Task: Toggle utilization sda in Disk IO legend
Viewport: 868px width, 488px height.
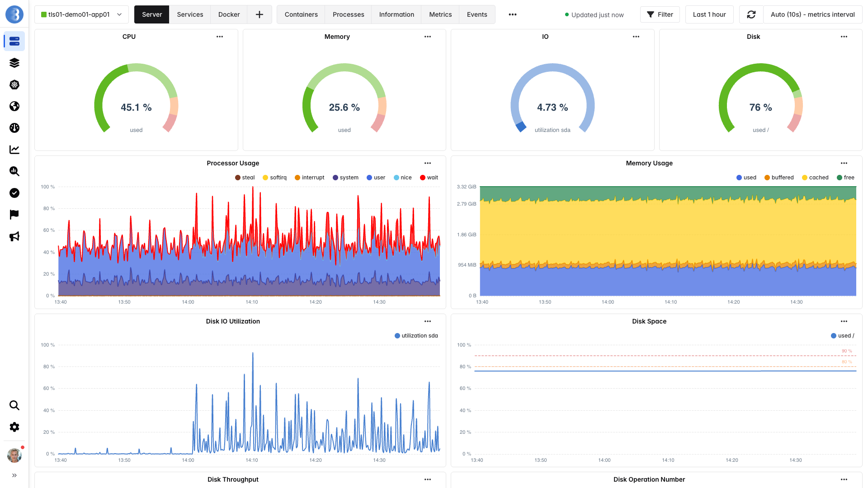Action: 416,336
